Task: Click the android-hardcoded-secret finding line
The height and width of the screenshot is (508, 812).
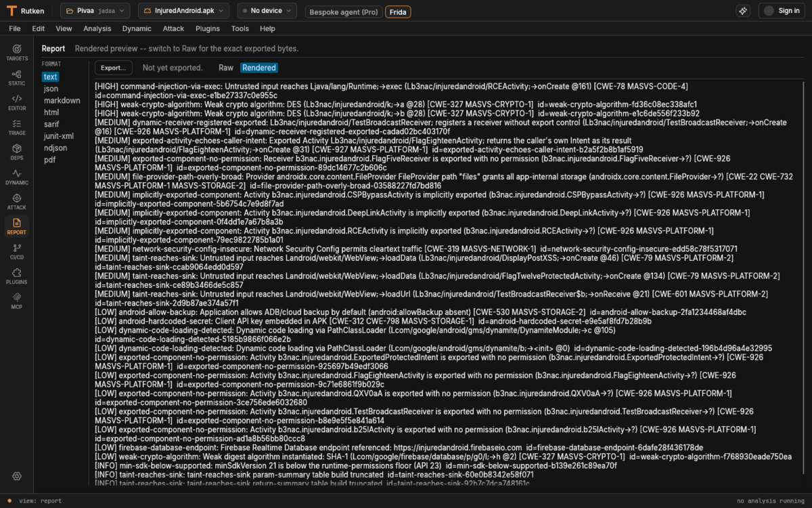Action: tap(373, 321)
